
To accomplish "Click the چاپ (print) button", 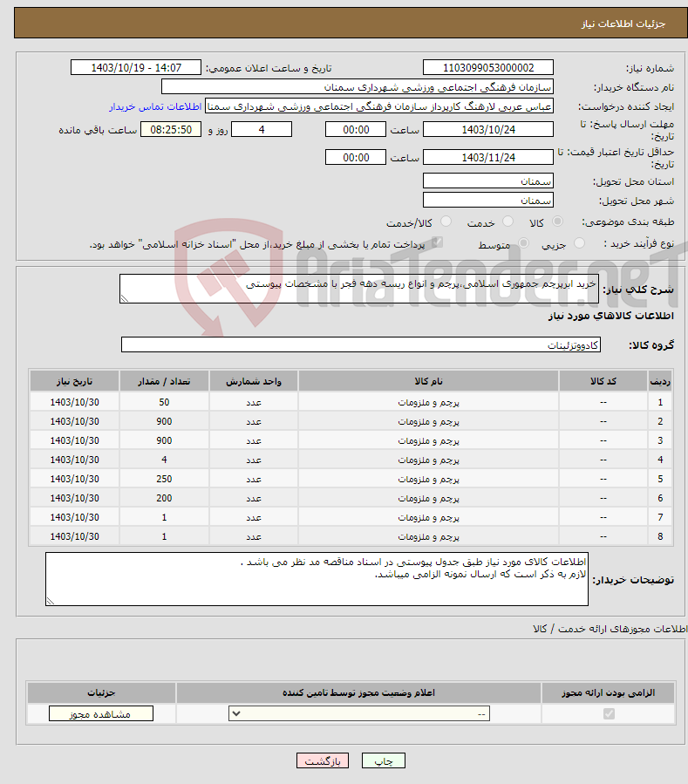I will pyautogui.click(x=383, y=760).
